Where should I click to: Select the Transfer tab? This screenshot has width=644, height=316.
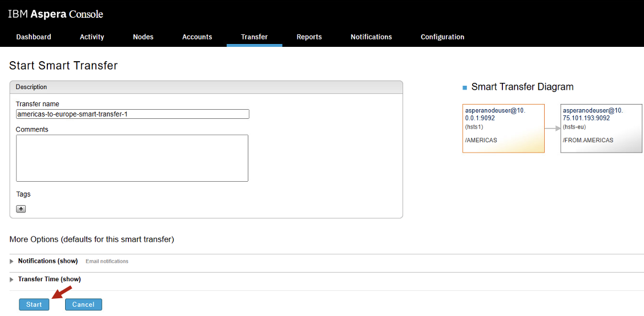pos(254,37)
